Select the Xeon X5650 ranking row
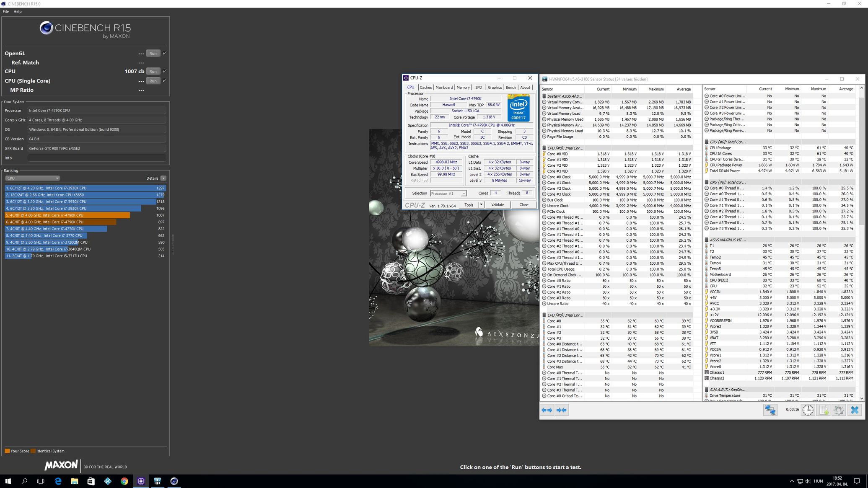Image resolution: width=868 pixels, height=488 pixels. click(x=85, y=195)
